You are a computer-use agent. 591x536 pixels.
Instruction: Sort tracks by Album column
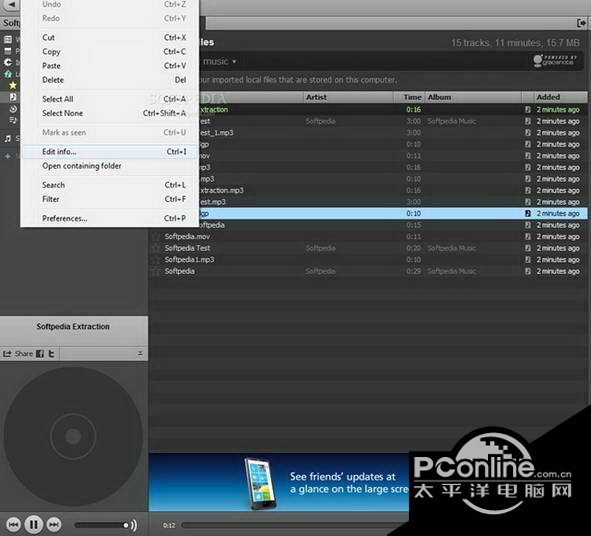(x=473, y=97)
